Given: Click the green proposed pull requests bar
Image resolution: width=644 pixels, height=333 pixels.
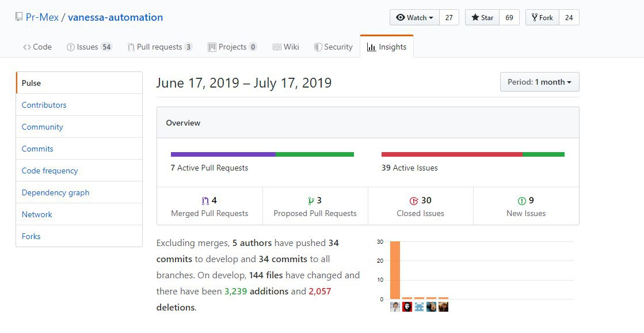Looking at the screenshot, I should pos(315,154).
